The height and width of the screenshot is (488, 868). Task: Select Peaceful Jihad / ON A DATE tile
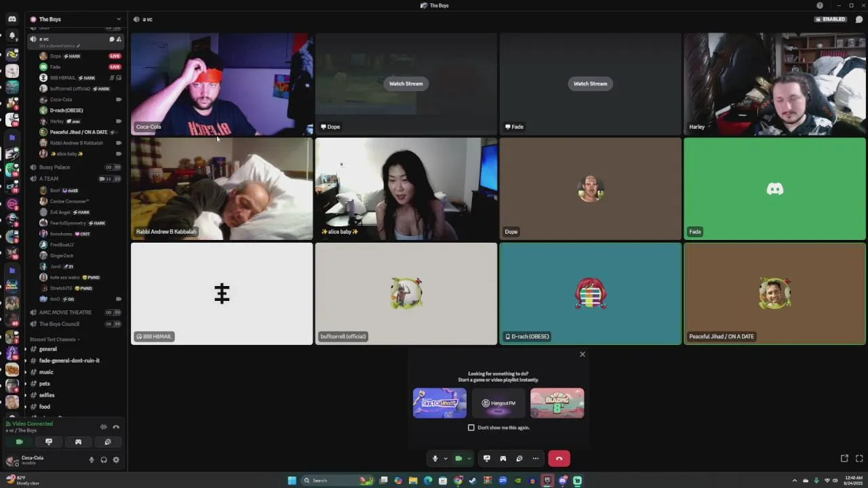(774, 293)
